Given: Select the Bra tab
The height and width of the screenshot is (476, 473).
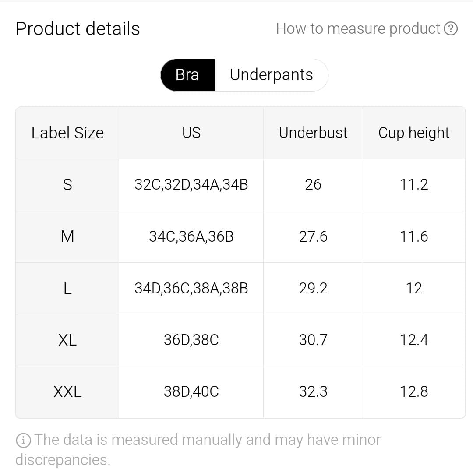Looking at the screenshot, I should [187, 75].
